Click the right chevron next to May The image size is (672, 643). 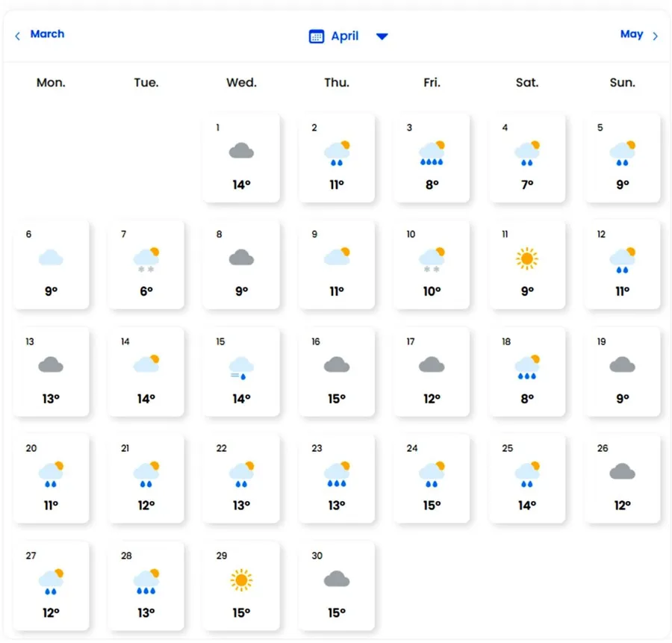[655, 36]
